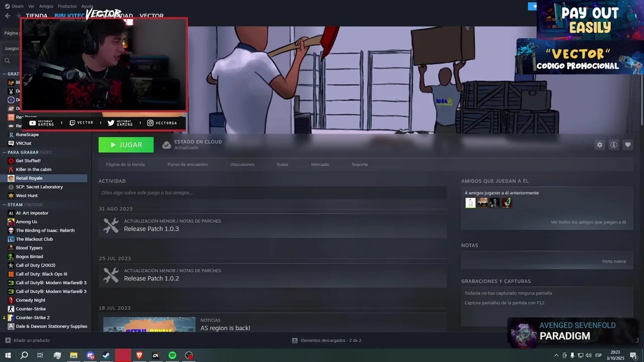Viewport: 644px width, 362px height.
Task: Open the Ver menu
Action: coord(31,6)
